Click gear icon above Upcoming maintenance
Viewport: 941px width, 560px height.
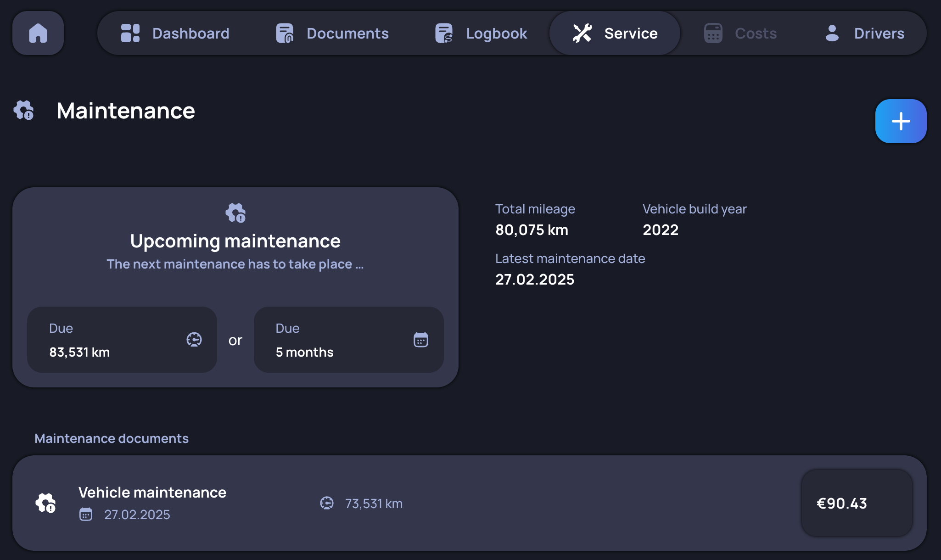pos(235,213)
